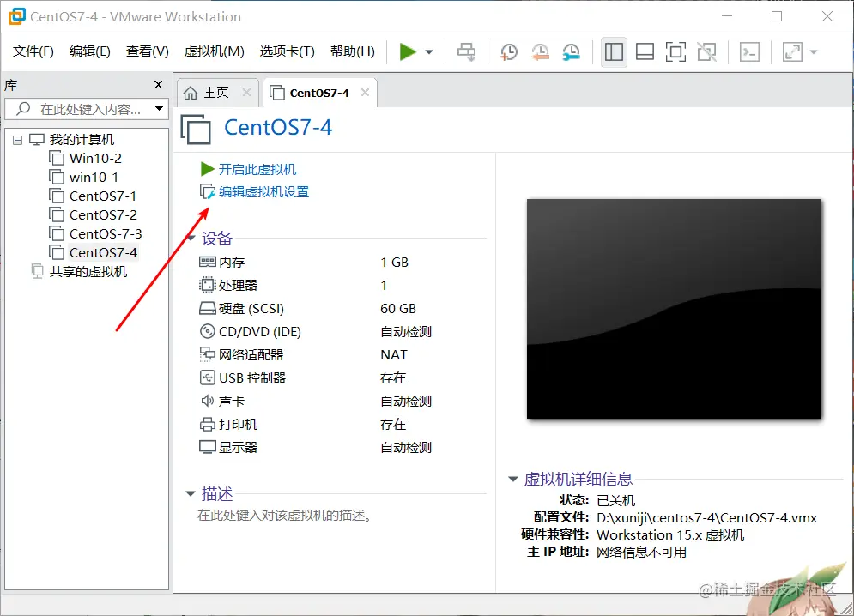Click the 声卡 speaker icon
Viewport: 854px width, 616px height.
tap(208, 401)
